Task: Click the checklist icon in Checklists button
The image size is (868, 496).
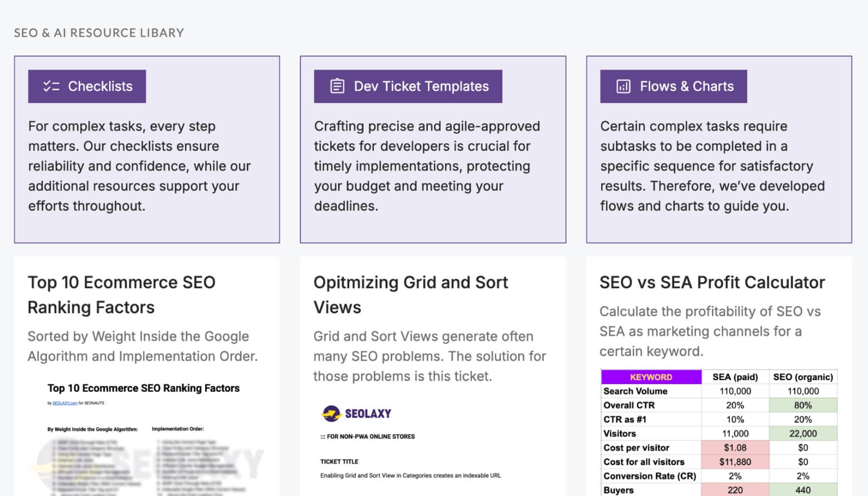Action: click(x=51, y=86)
